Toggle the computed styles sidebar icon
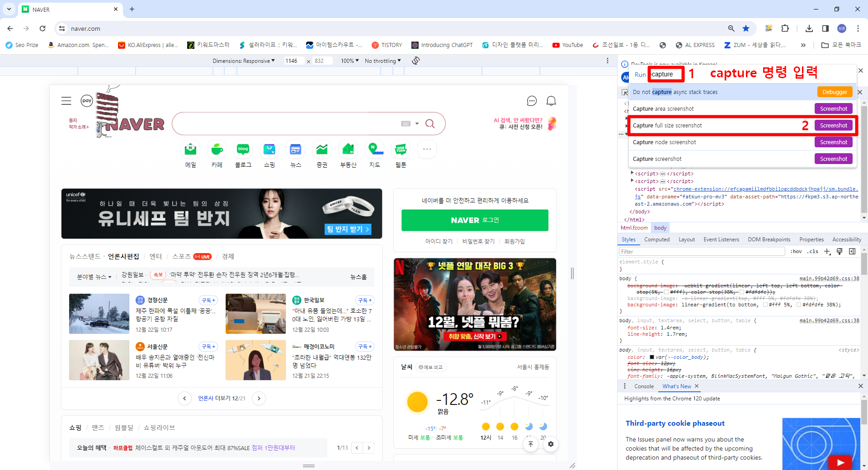This screenshot has width=868, height=470. click(x=852, y=251)
